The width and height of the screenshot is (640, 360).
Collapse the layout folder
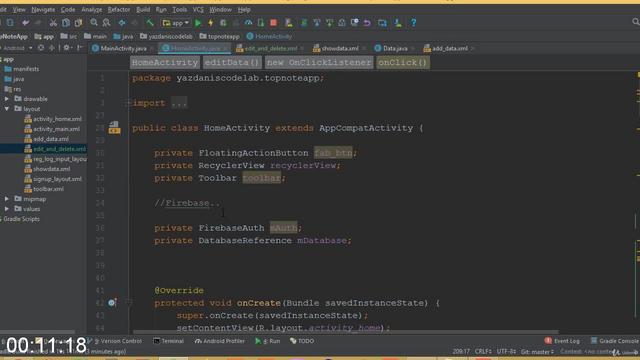(x=7, y=109)
